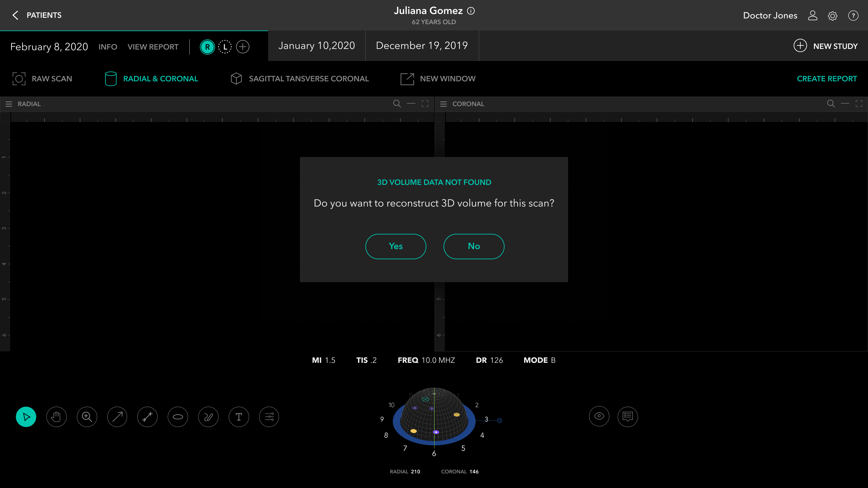
Task: Select the arrow pointer tool
Action: pos(26,417)
